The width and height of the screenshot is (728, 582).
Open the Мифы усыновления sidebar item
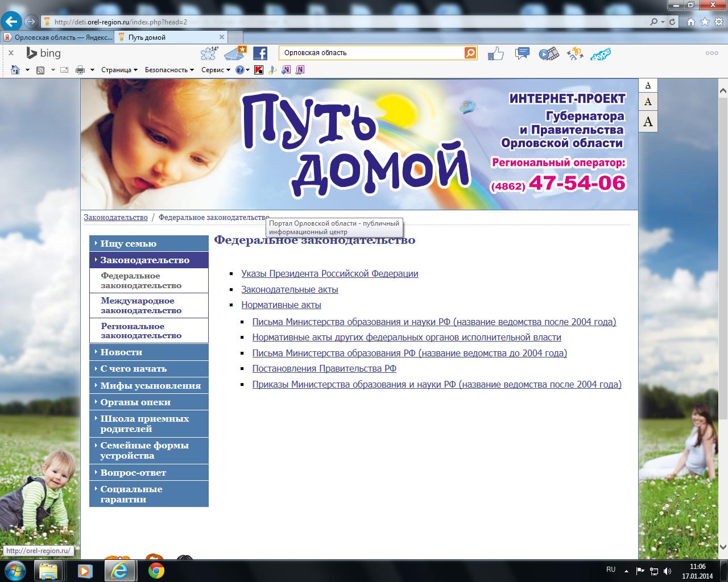pyautogui.click(x=149, y=385)
